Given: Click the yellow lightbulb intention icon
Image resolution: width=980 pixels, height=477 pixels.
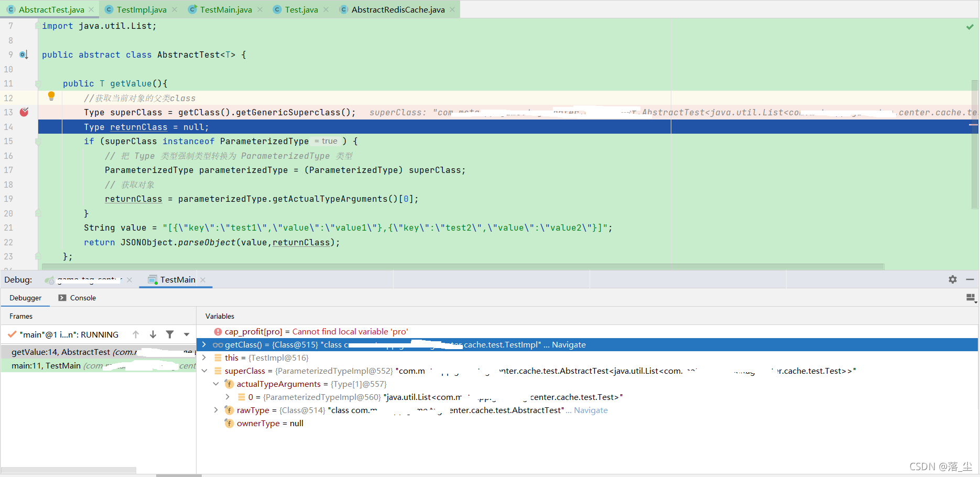Looking at the screenshot, I should 51,96.
